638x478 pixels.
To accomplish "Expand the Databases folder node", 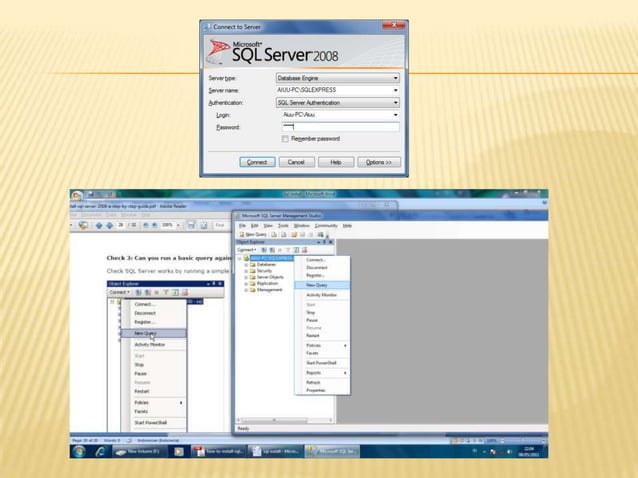I will click(x=246, y=264).
